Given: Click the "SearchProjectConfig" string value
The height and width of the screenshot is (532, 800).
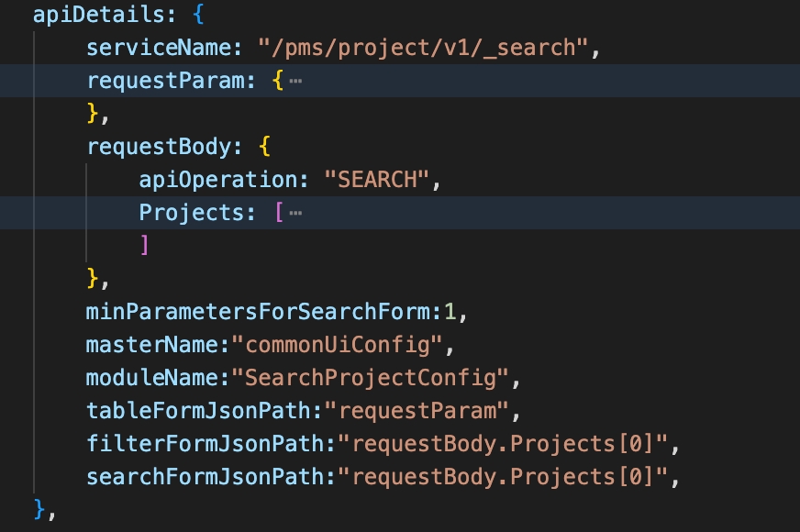Looking at the screenshot, I should point(370,378).
